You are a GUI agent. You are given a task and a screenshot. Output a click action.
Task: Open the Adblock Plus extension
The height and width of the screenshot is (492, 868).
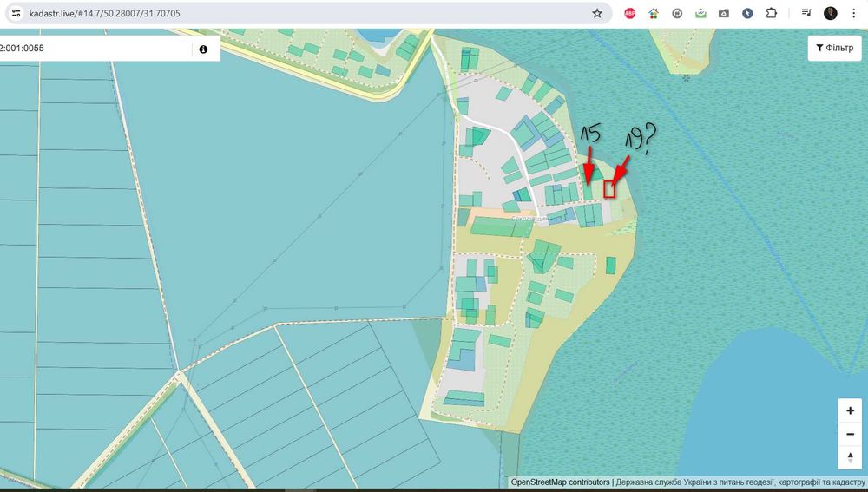point(630,13)
